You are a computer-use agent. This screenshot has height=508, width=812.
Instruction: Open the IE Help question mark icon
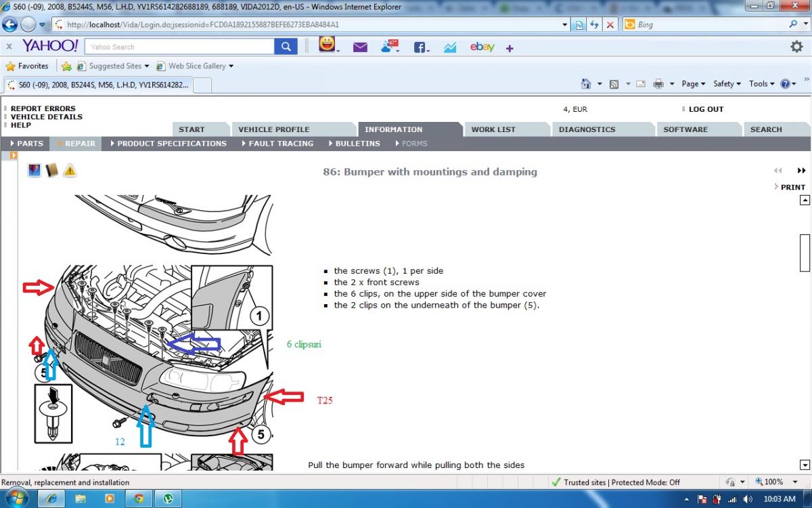(785, 84)
